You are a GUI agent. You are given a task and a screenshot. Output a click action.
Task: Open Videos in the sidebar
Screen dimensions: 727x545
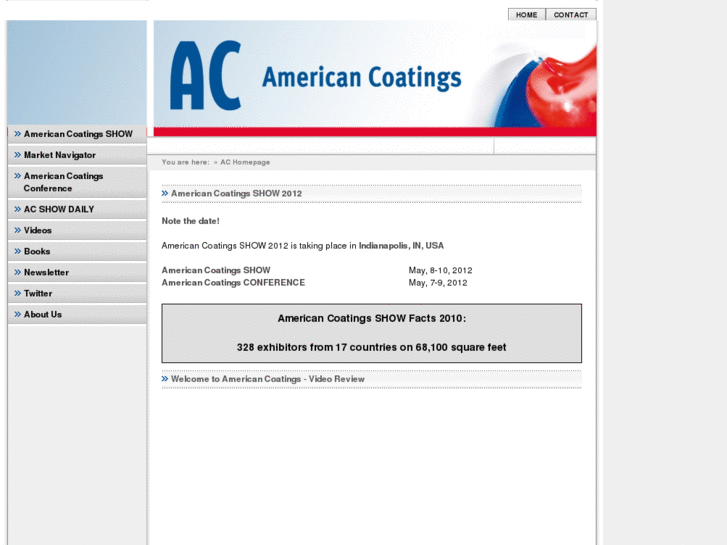77,230
